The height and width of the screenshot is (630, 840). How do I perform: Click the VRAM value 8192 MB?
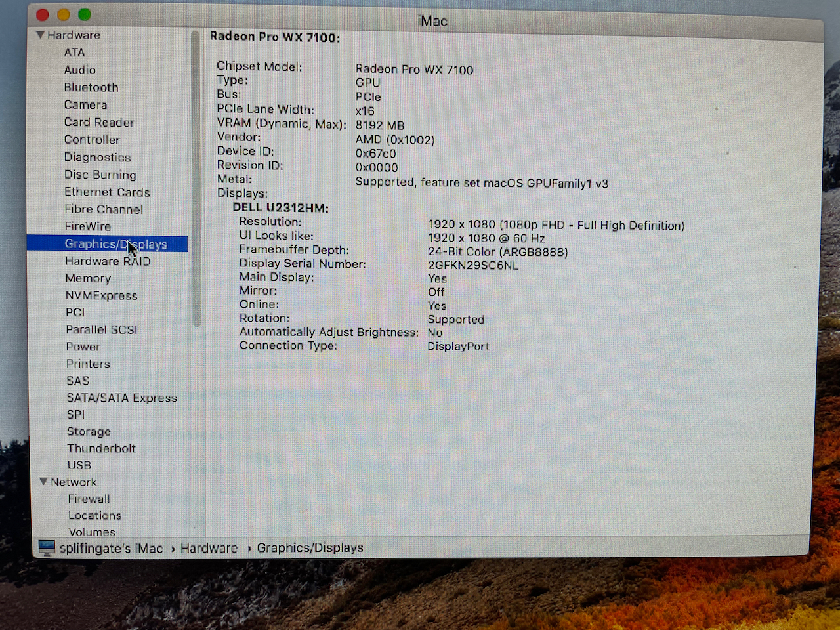tap(380, 125)
